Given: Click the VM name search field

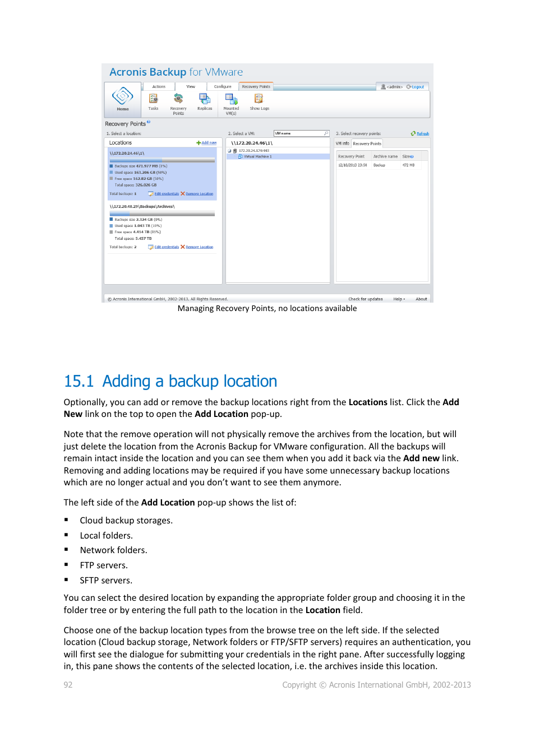Looking at the screenshot, I should (x=301, y=133).
